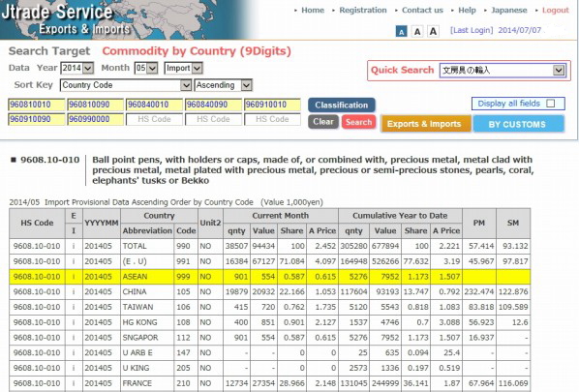Go to the Home page link
The height and width of the screenshot is (392, 579).
pos(313,11)
